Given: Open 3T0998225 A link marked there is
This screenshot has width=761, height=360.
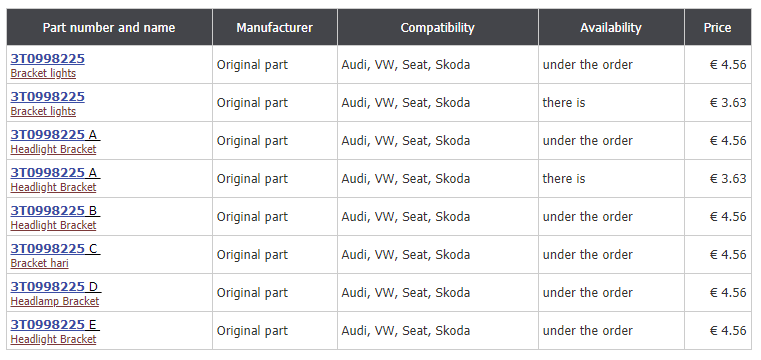Looking at the screenshot, I should pos(55,173).
